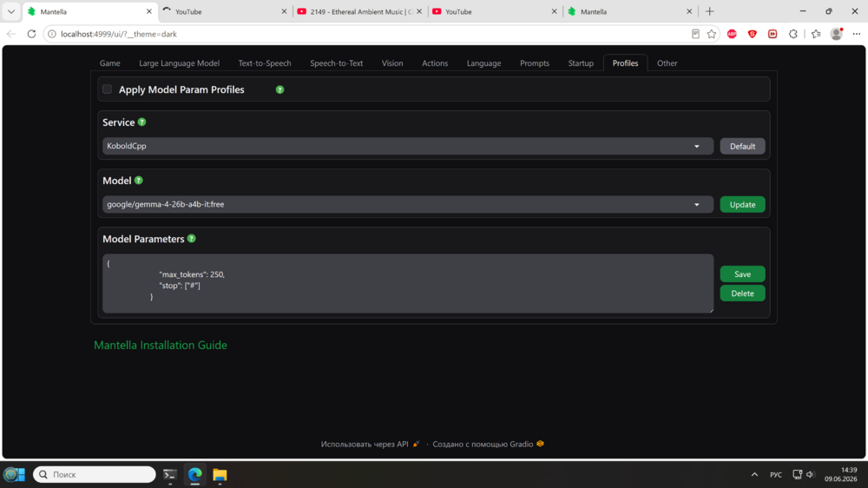Viewport: 868px width, 488px height.
Task: Reload the page with the refresh icon
Action: point(31,34)
